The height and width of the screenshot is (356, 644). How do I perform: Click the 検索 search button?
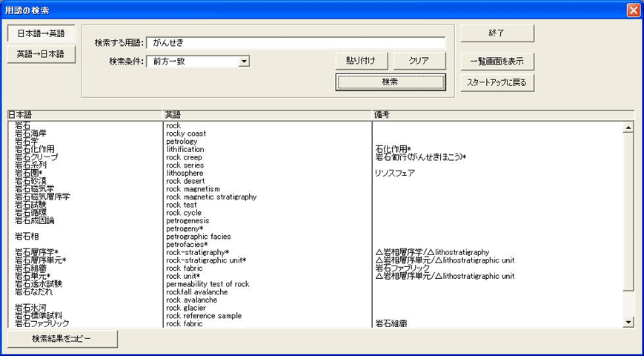pyautogui.click(x=391, y=82)
